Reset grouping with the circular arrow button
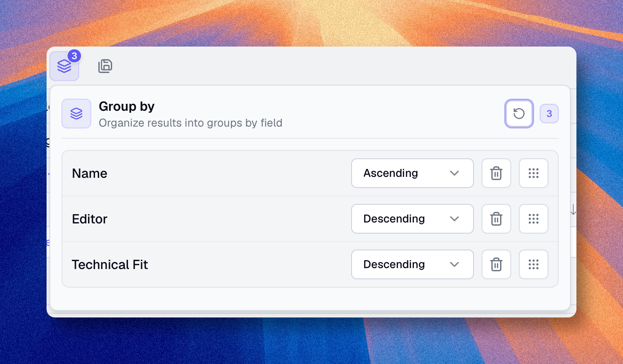The height and width of the screenshot is (364, 623). [x=519, y=114]
